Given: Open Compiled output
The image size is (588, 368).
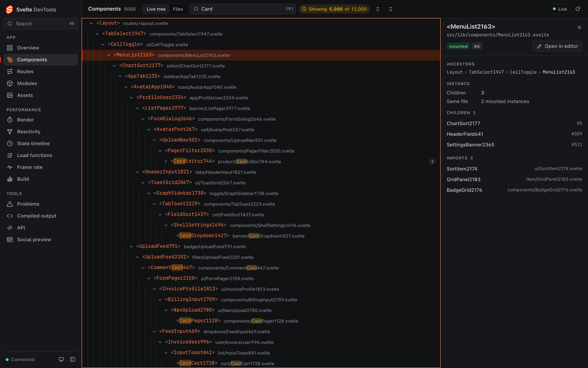Looking at the screenshot, I should pyautogui.click(x=41, y=216).
